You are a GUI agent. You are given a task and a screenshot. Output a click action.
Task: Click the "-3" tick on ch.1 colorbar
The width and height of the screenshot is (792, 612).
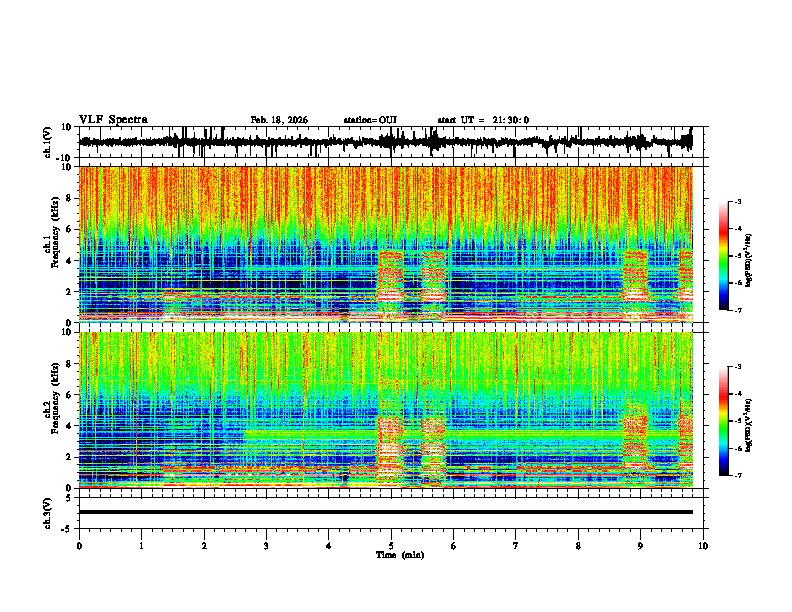pyautogui.click(x=737, y=201)
